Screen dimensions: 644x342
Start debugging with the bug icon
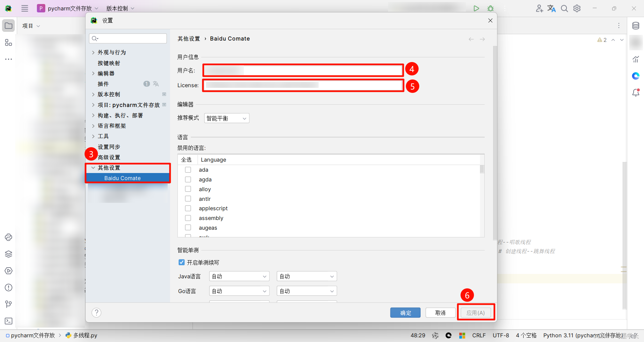tap(490, 8)
